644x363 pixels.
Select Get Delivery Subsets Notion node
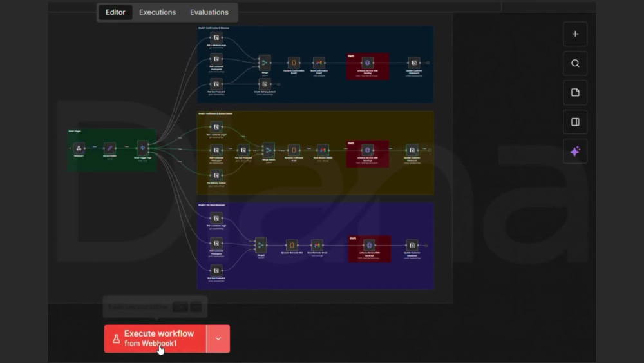coord(216,175)
